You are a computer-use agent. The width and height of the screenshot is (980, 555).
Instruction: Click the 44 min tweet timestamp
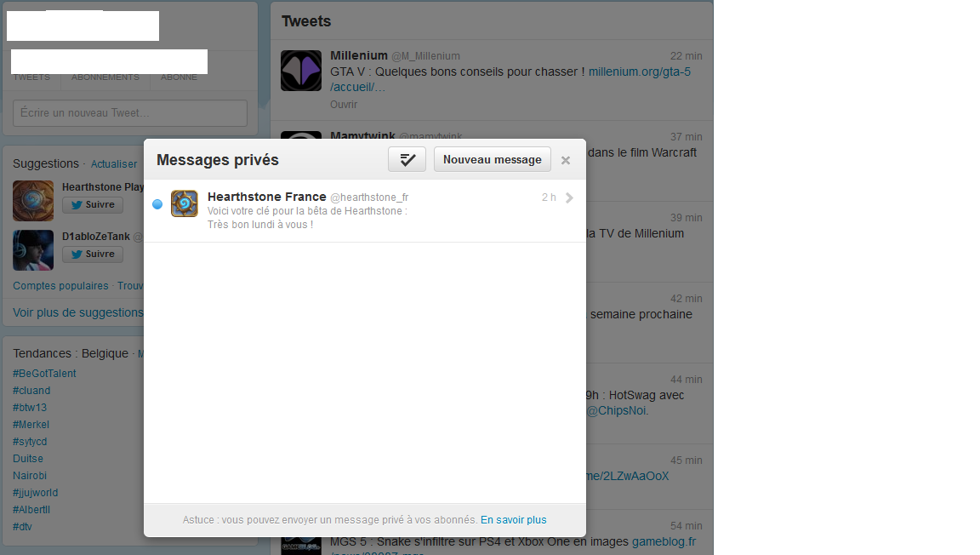(687, 379)
